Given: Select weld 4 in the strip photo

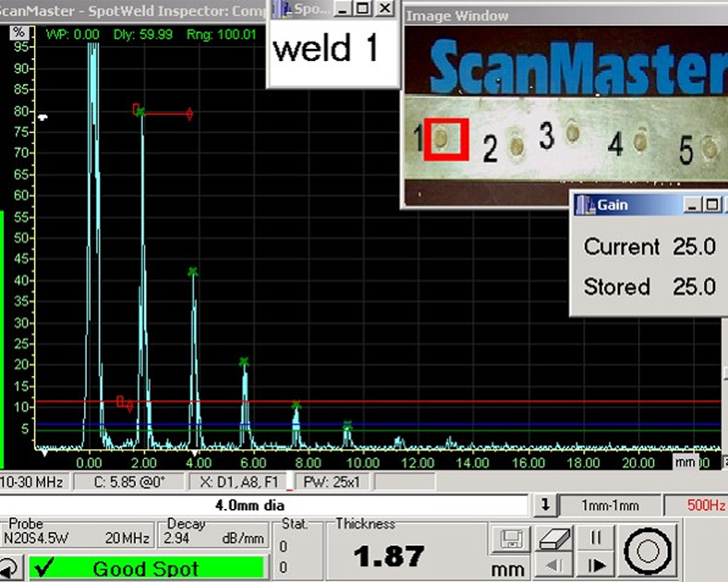Looking at the screenshot, I should pos(641,139).
